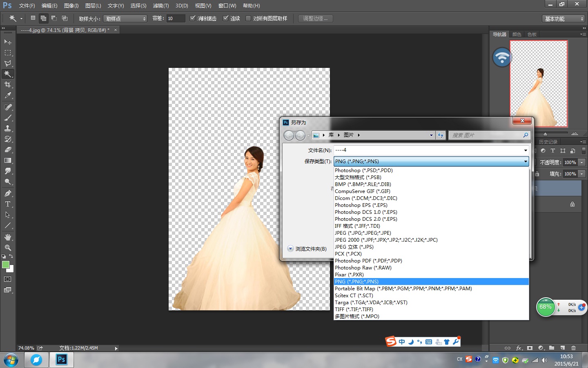Click the 调整边缘 button
The image size is (588, 368).
click(315, 19)
